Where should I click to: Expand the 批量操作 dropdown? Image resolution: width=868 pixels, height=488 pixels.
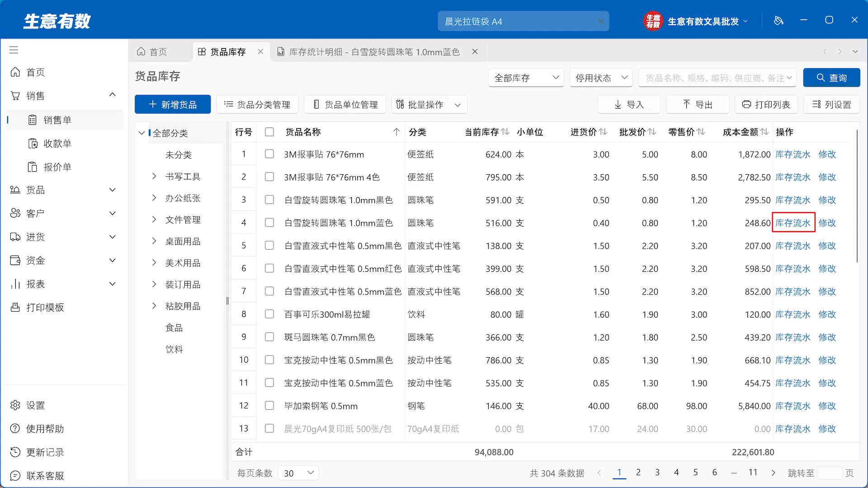pyautogui.click(x=429, y=104)
